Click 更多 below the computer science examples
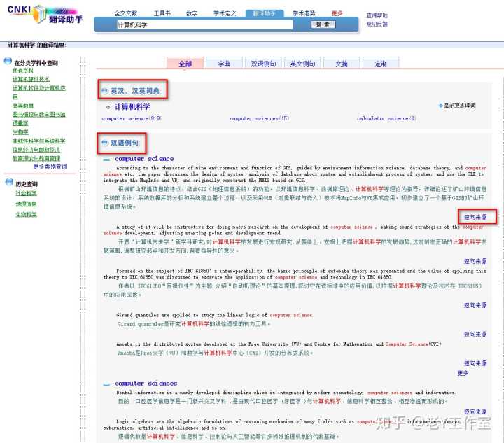The height and width of the screenshot is (443, 504). click(x=463, y=373)
